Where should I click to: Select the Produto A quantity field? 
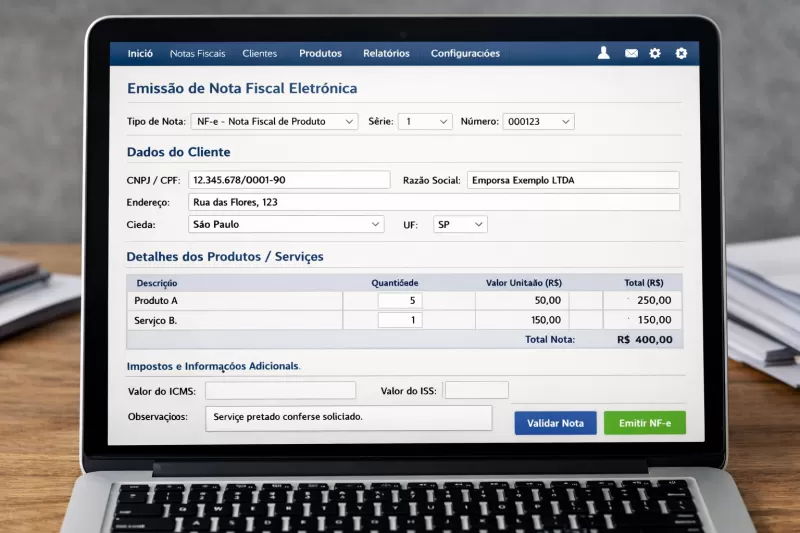click(400, 300)
